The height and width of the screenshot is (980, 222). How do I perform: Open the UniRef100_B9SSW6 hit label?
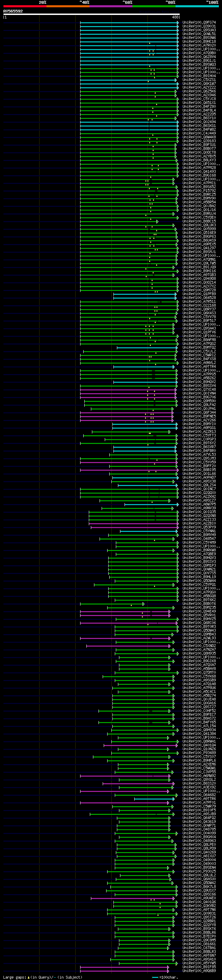pos(199,38)
